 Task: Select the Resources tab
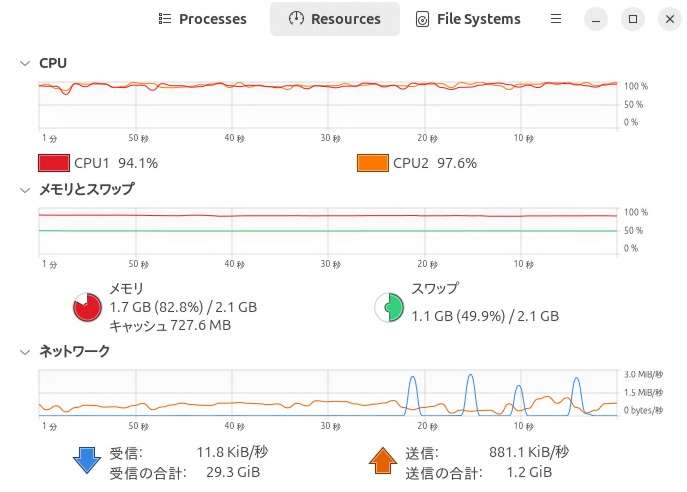pyautogui.click(x=335, y=19)
